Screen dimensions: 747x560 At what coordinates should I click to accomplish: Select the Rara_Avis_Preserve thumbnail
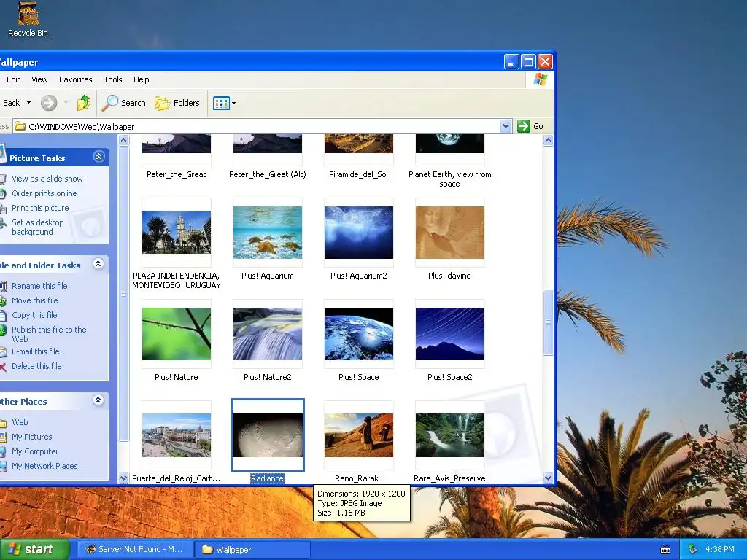[x=449, y=435]
